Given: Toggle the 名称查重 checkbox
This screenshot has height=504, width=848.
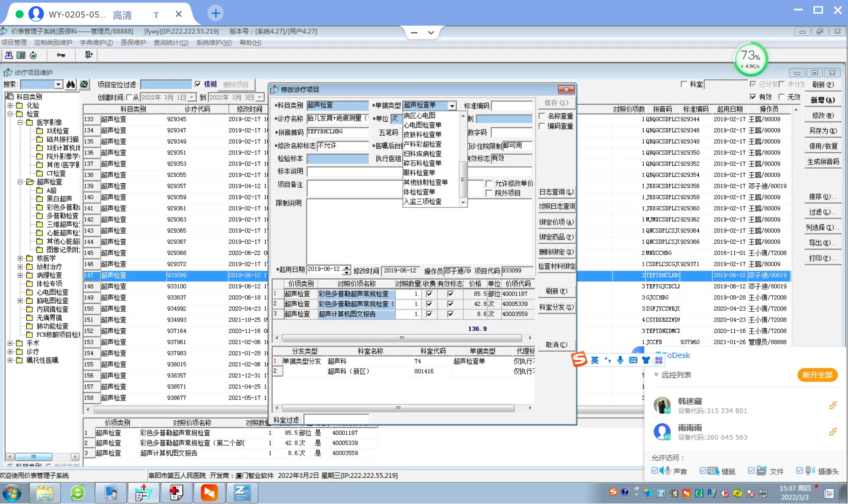Looking at the screenshot, I should tap(542, 116).
